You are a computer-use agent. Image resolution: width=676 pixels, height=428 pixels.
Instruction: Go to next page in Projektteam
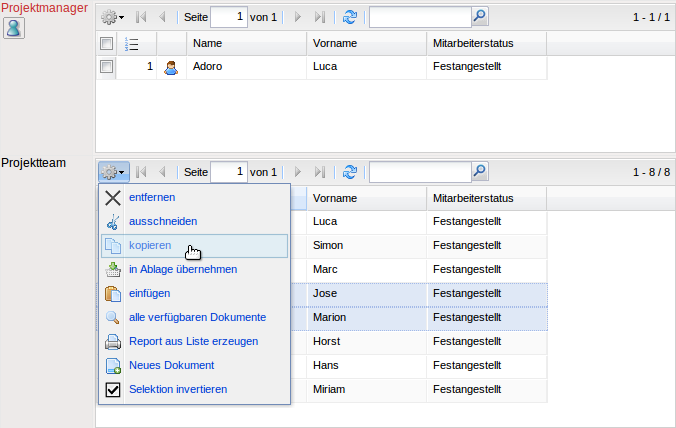coord(297,172)
